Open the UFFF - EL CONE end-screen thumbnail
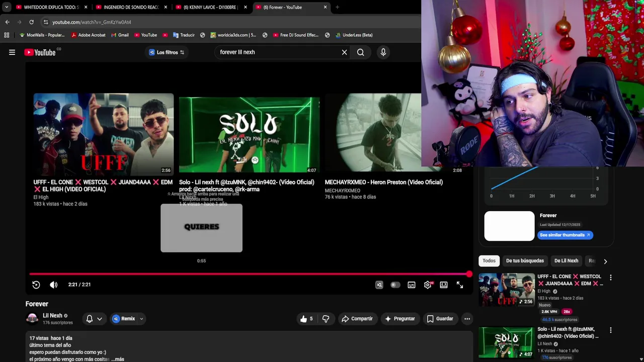 click(x=104, y=134)
